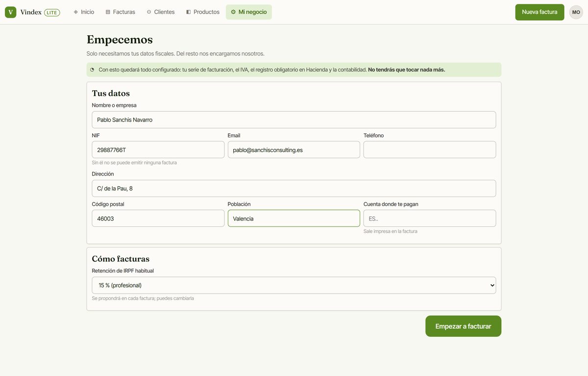
Task: Open the Clientes section
Action: click(161, 12)
